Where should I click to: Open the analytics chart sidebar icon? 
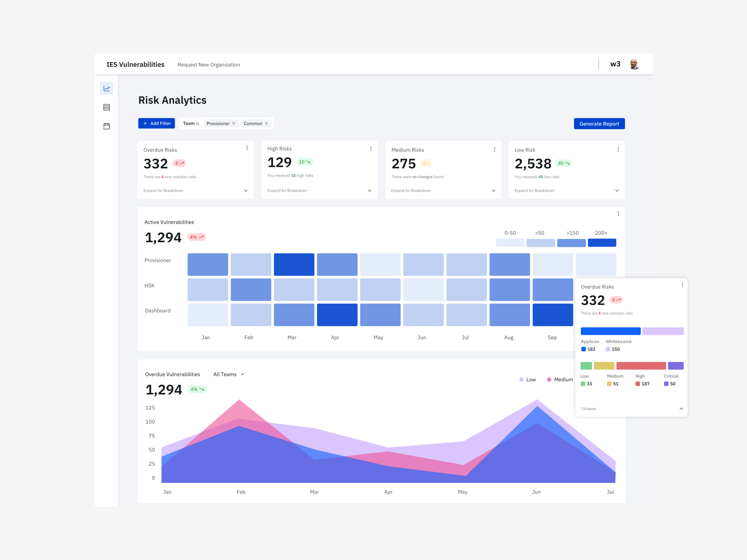pyautogui.click(x=106, y=89)
